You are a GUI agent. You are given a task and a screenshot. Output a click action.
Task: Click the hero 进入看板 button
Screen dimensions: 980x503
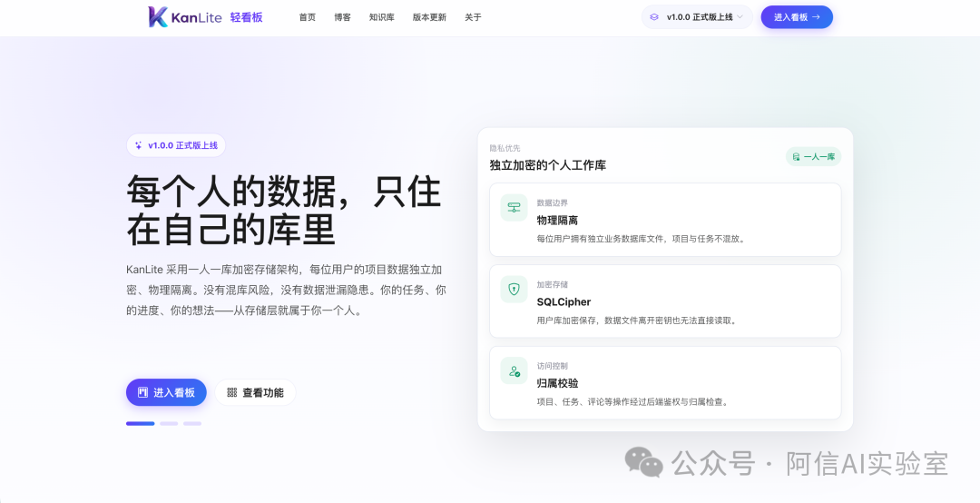pos(166,392)
